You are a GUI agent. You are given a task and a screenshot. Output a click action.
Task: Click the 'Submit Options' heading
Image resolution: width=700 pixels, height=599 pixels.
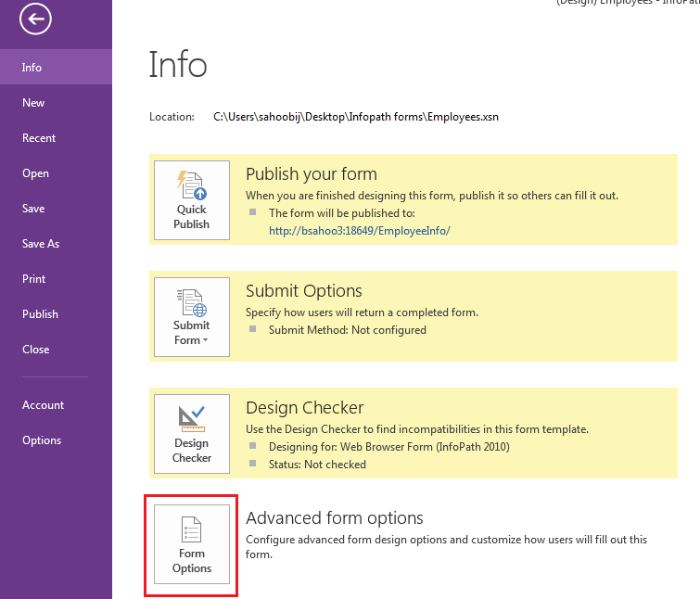tap(303, 291)
